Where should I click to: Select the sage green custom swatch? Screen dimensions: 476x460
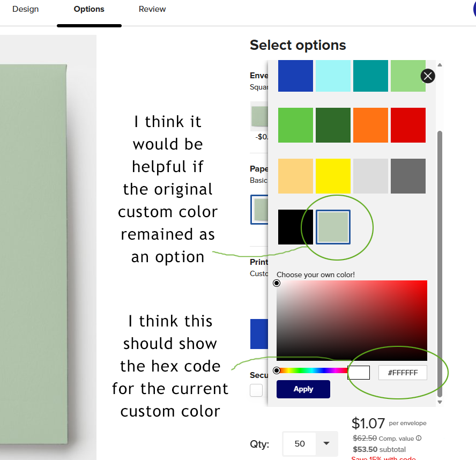coord(333,227)
